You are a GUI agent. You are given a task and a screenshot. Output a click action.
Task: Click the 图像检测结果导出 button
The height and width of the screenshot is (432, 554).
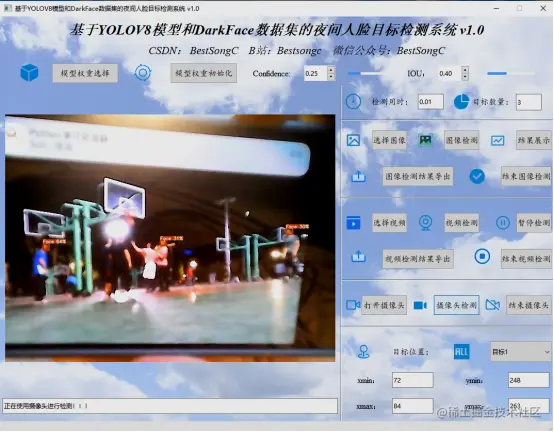click(418, 176)
